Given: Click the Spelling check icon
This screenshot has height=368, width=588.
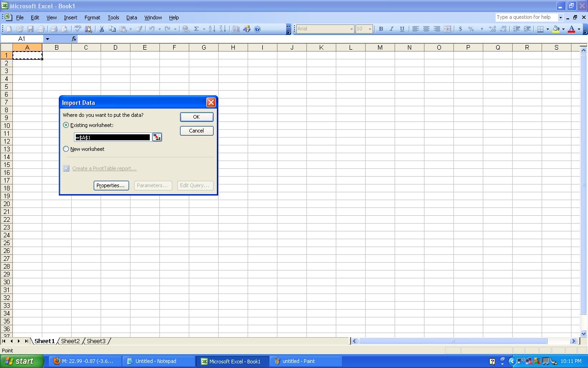Looking at the screenshot, I should (78, 29).
